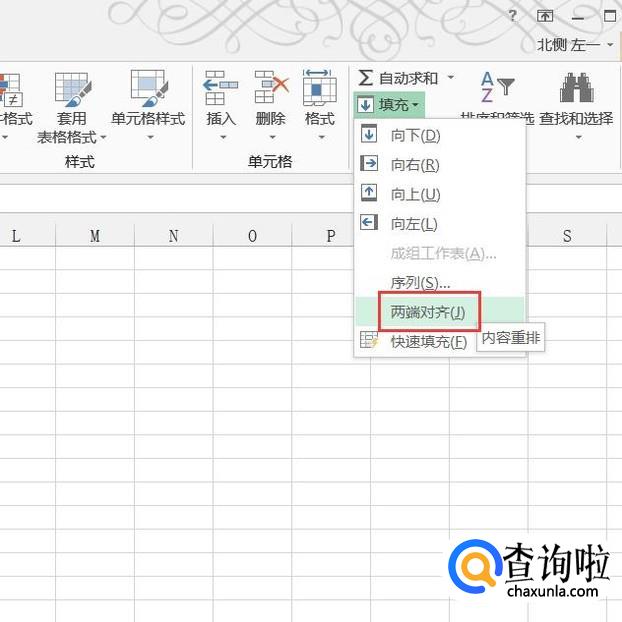Open the Format (格式) dropdown arrow
622x622 pixels.
(321, 137)
